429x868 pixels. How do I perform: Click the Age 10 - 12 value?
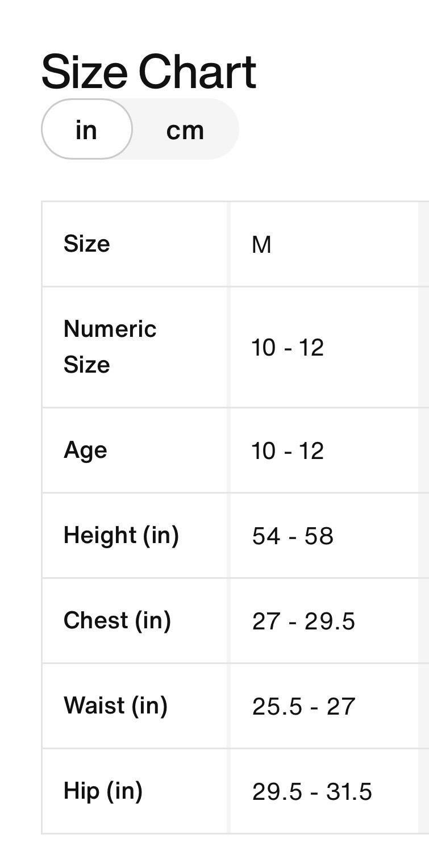(x=288, y=450)
